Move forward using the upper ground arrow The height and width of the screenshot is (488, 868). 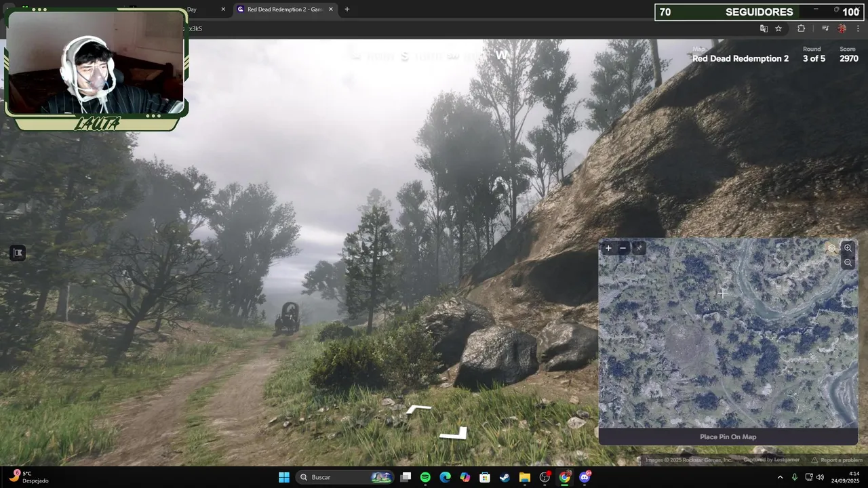tap(418, 409)
